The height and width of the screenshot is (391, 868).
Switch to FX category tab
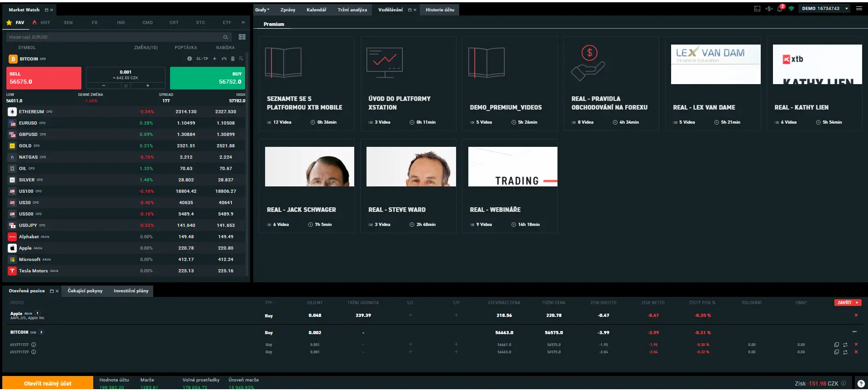coord(95,22)
